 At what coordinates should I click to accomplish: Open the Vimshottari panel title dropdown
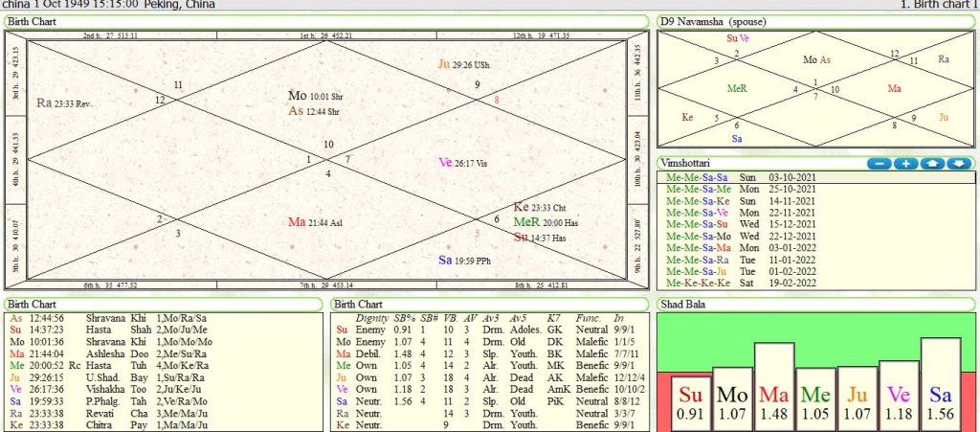pos(692,163)
